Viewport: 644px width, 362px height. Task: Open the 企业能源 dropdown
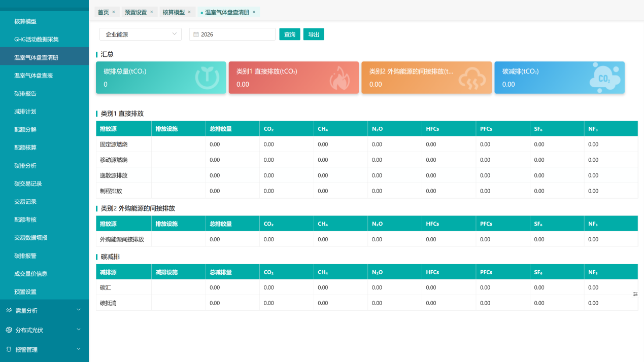[x=141, y=34]
